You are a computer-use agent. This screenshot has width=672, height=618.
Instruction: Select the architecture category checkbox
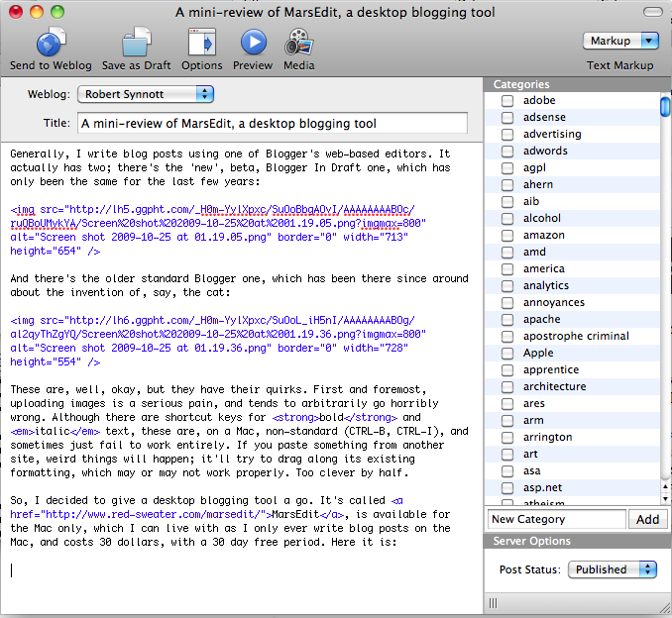tap(507, 387)
